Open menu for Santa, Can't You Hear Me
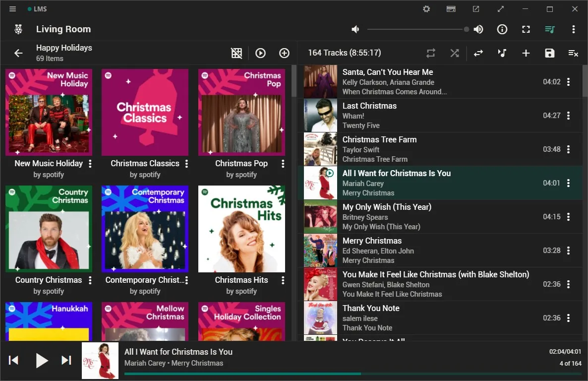This screenshot has height=381, width=588. pyautogui.click(x=569, y=82)
